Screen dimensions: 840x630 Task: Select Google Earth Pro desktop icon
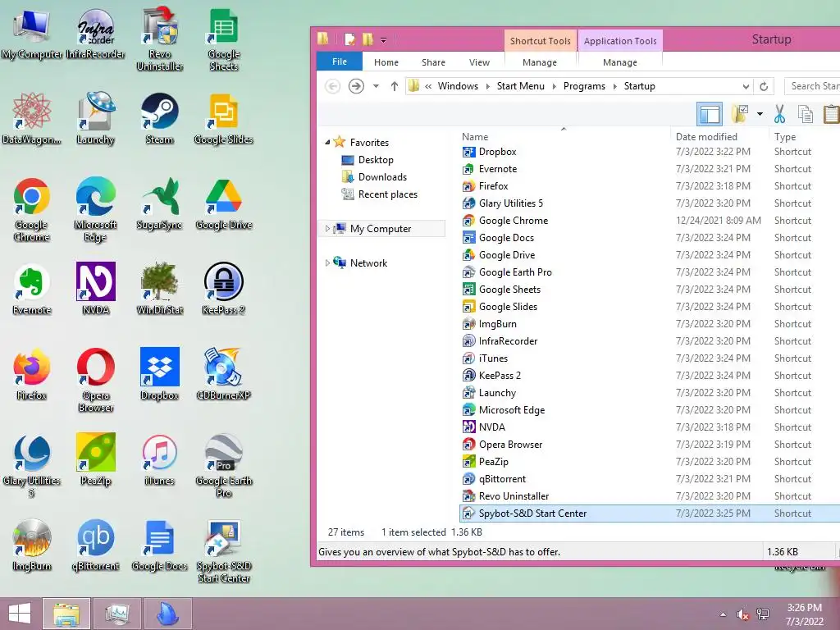[x=224, y=466]
